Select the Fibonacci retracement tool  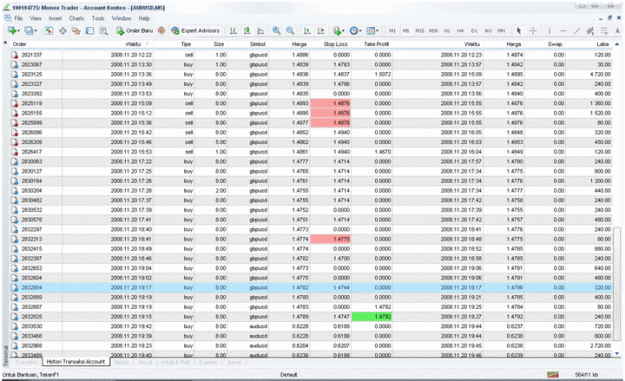pos(604,31)
